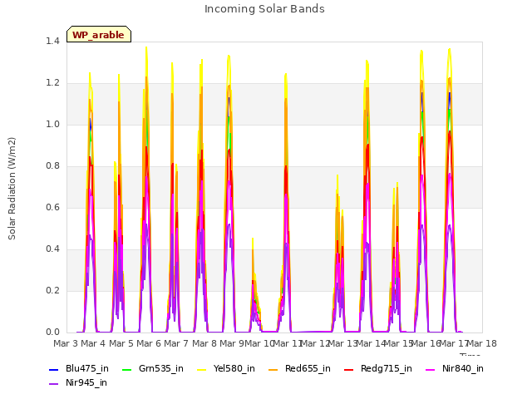This screenshot has height=399, width=532.
Task: Click the Mar 6 x-axis tick label
Action: (149, 343)
